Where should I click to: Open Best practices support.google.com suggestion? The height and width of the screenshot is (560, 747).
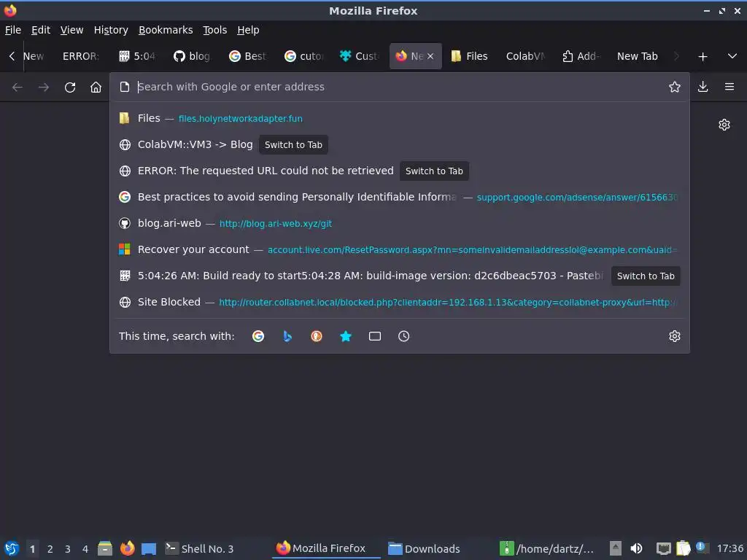[399, 197]
